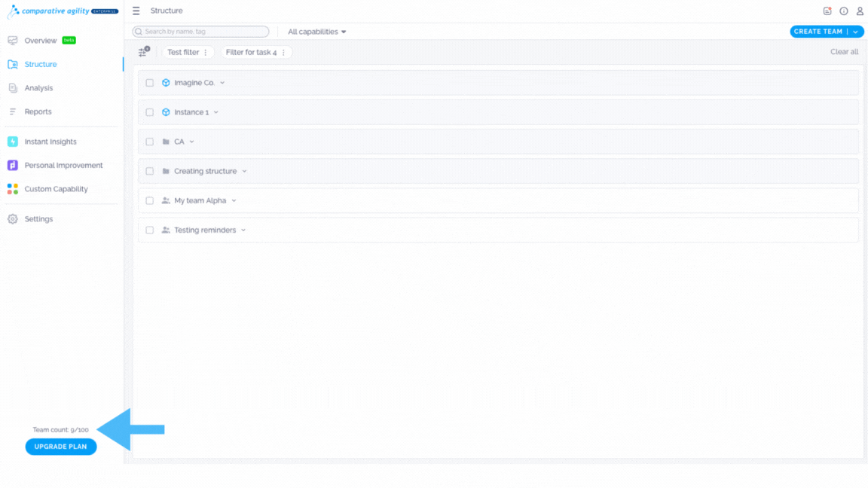Select the Testing reminders row name
868x488 pixels.
[x=205, y=230]
